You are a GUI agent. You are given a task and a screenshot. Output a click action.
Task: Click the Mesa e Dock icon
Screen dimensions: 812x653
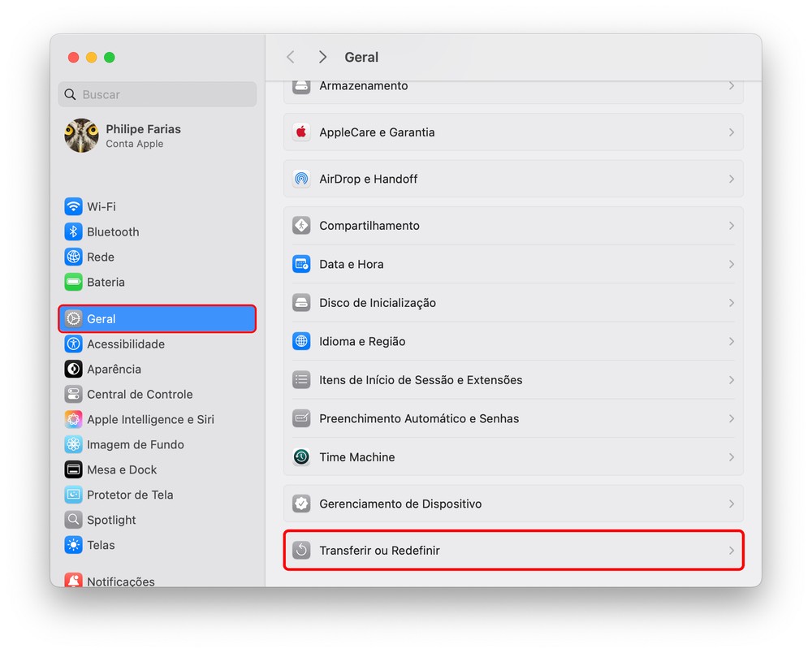[73, 469]
